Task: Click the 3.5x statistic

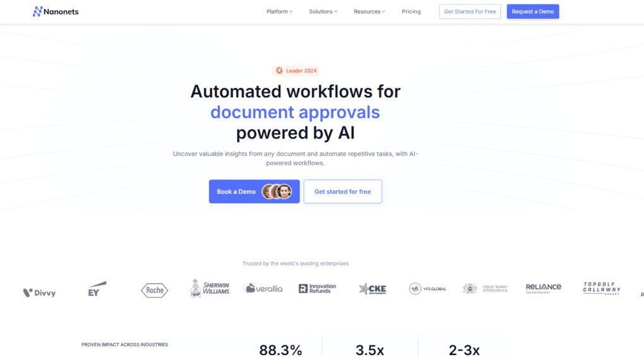Action: point(369,350)
